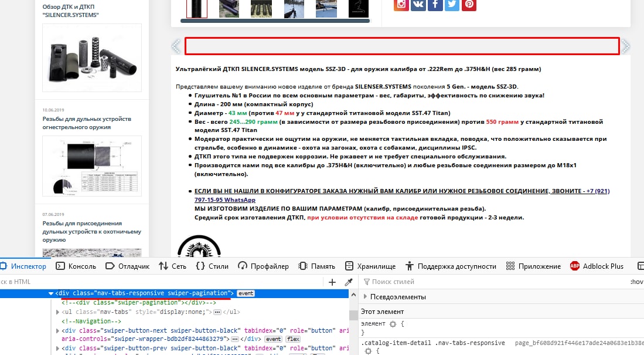Select the commented swiper-pagination div line
The width and height of the screenshot is (644, 355).
pyautogui.click(x=139, y=302)
